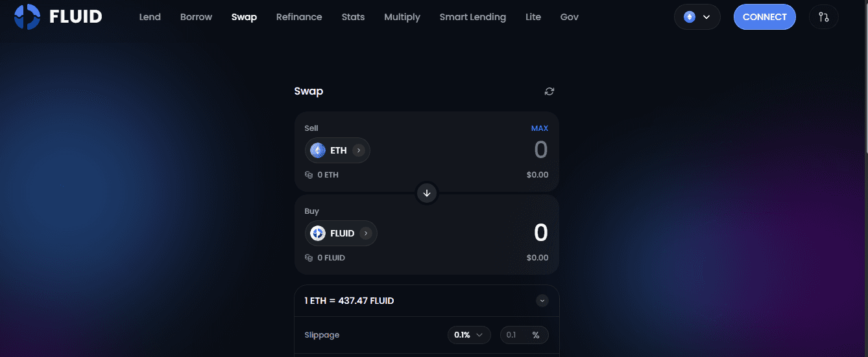
Task: Click the FLUID token logo in Buy
Action: point(317,233)
